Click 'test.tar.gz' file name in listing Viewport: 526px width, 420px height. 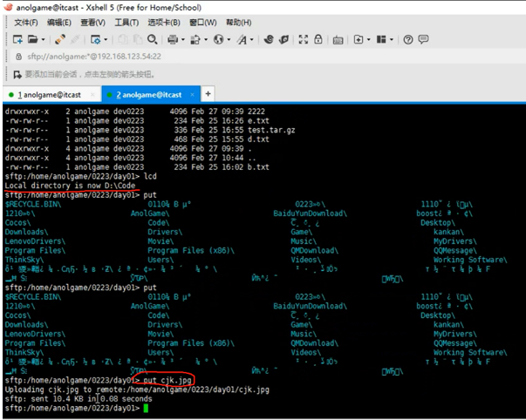[271, 130]
